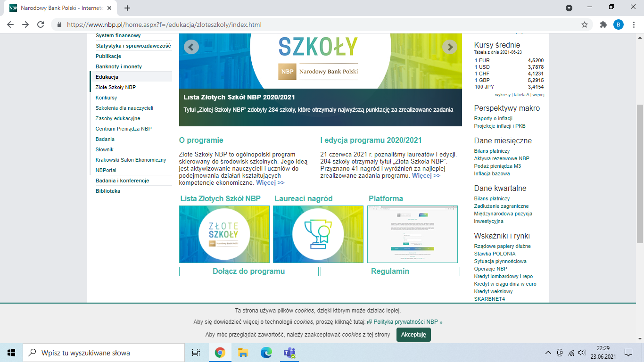The height and width of the screenshot is (362, 644).
Task: Open Złote Szkoły NBP submenu item
Action: (x=116, y=87)
